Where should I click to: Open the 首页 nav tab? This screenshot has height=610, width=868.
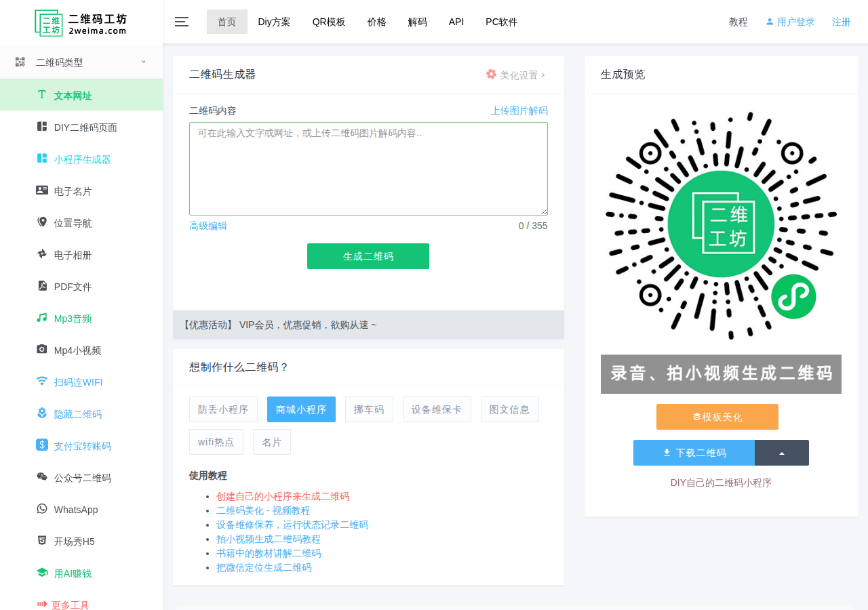[227, 22]
